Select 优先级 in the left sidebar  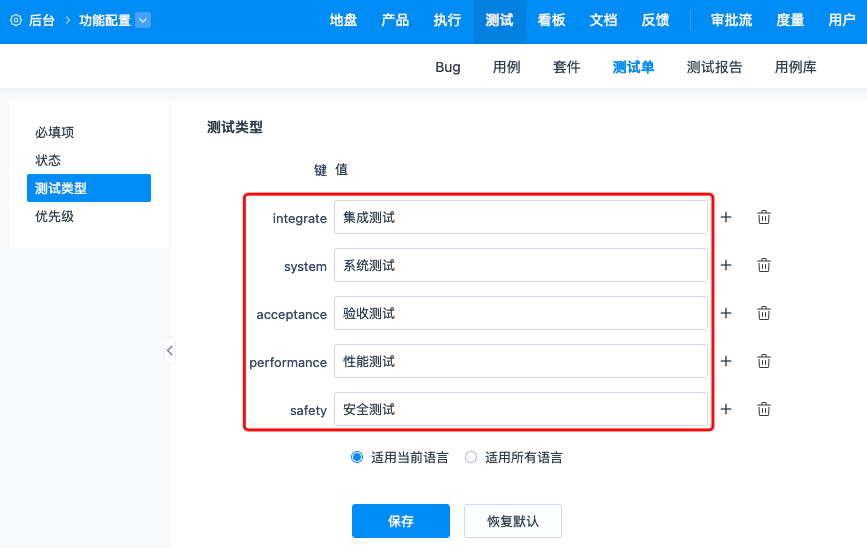tap(55, 216)
